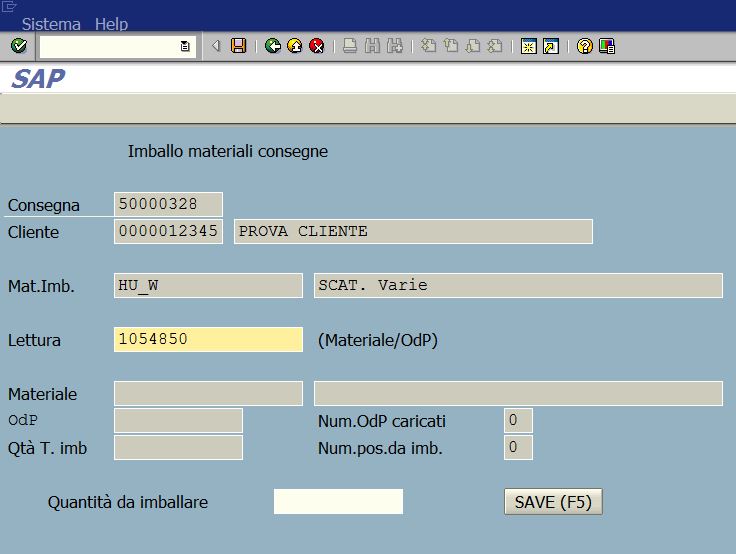Click the Mat.Imb. field showing HU_W
Screen dimensions: 736x554
pos(208,285)
